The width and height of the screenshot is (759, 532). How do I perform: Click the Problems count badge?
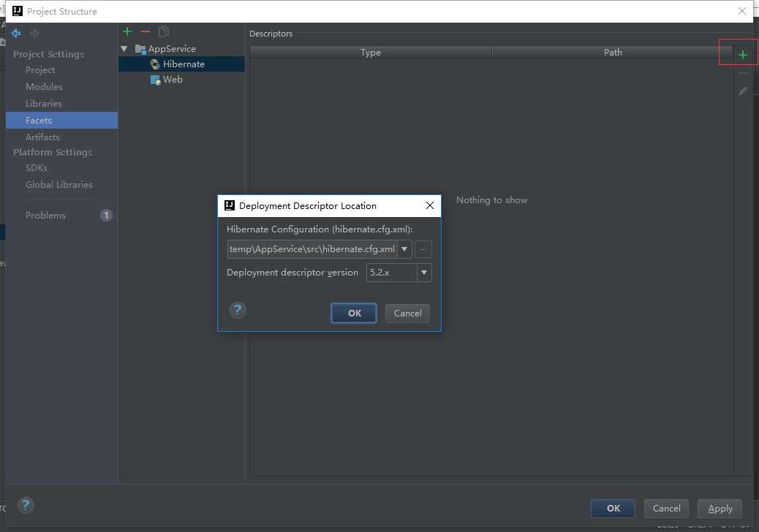[106, 216]
